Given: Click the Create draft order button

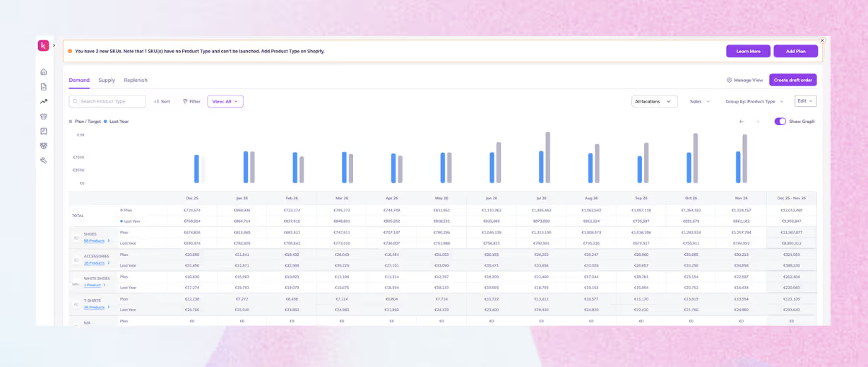Looking at the screenshot, I should 793,80.
